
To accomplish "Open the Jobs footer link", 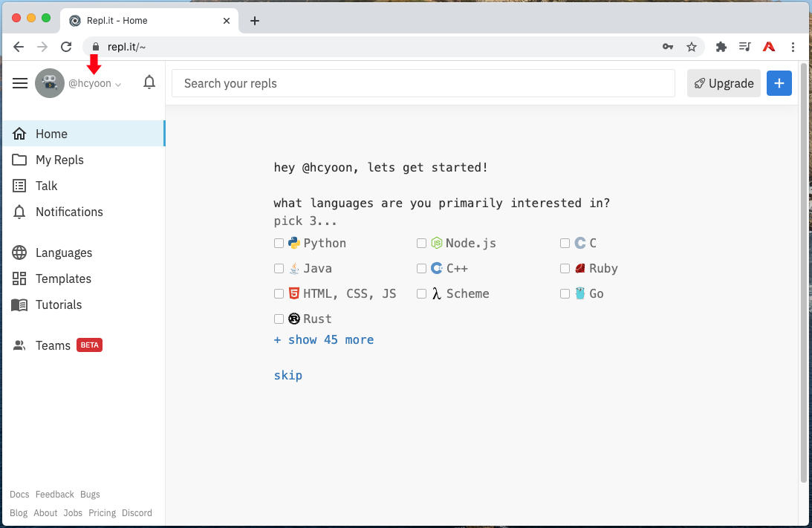I will [x=73, y=513].
